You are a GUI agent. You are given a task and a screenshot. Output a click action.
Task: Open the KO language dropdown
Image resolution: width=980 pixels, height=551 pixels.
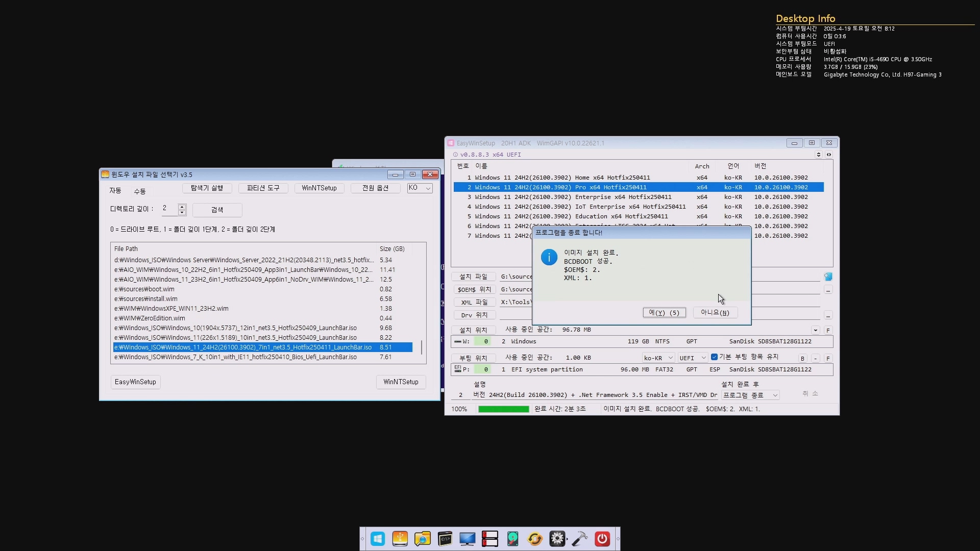tap(420, 188)
